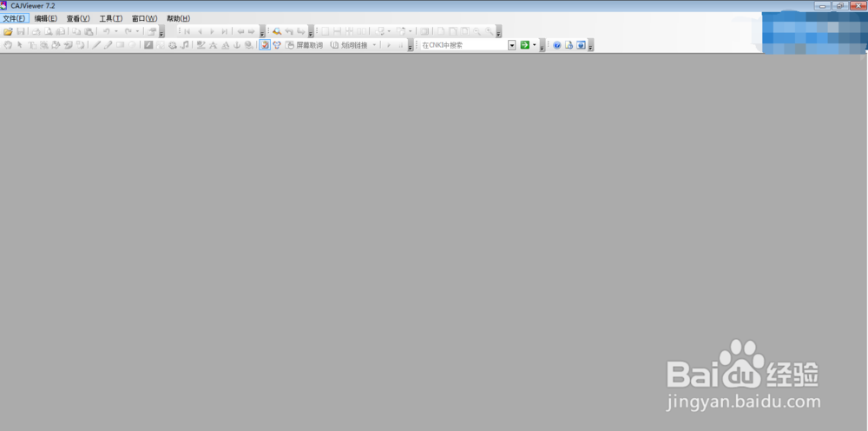Click the Copy icon
This screenshot has height=431, width=868.
(x=76, y=31)
